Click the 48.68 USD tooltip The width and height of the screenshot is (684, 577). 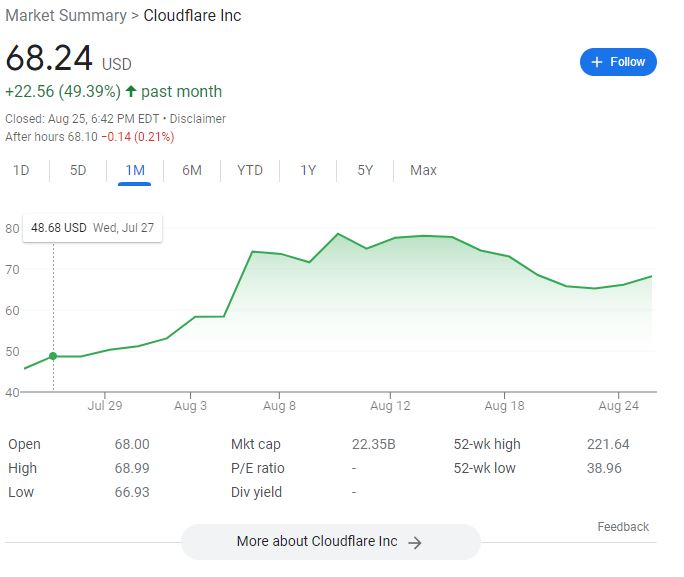click(92, 228)
